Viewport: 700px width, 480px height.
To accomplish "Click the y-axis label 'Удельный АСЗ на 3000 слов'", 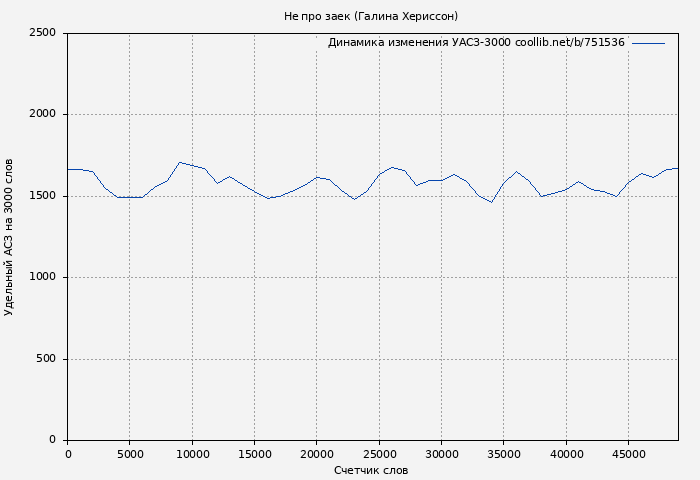I will [10, 237].
